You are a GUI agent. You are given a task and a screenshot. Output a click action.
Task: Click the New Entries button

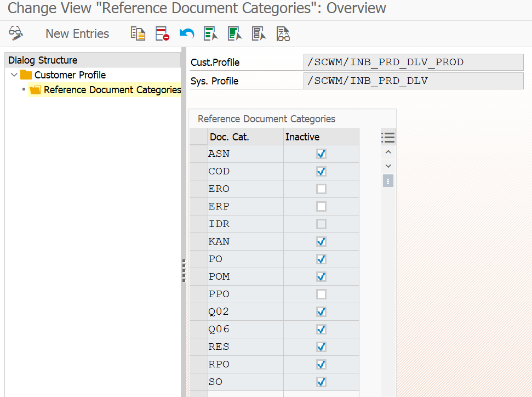click(77, 33)
